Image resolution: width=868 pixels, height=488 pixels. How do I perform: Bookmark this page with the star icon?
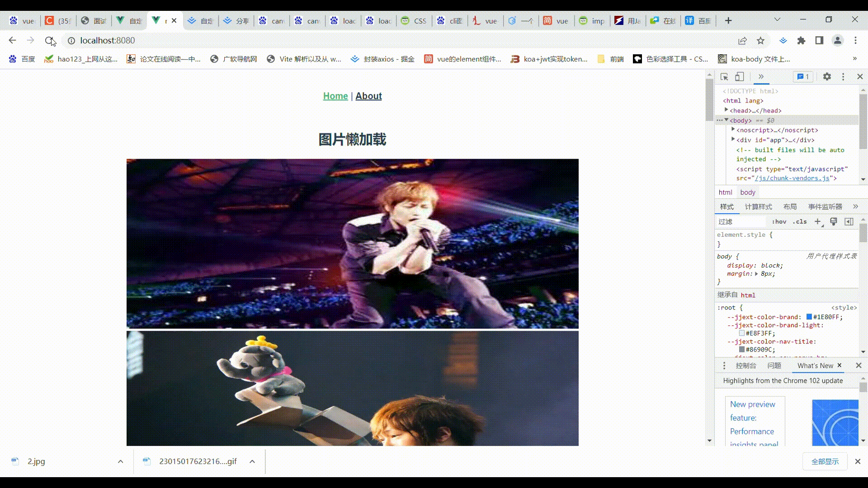coord(761,41)
